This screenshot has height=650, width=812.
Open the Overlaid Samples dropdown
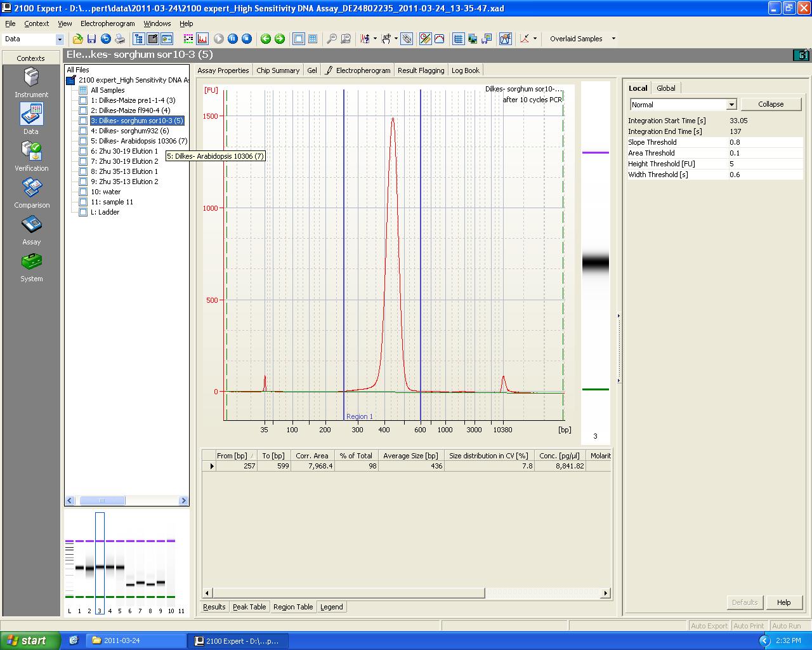point(613,39)
